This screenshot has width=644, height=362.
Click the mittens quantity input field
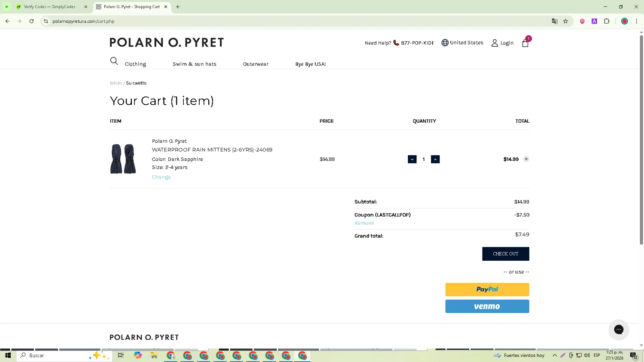tap(423, 159)
